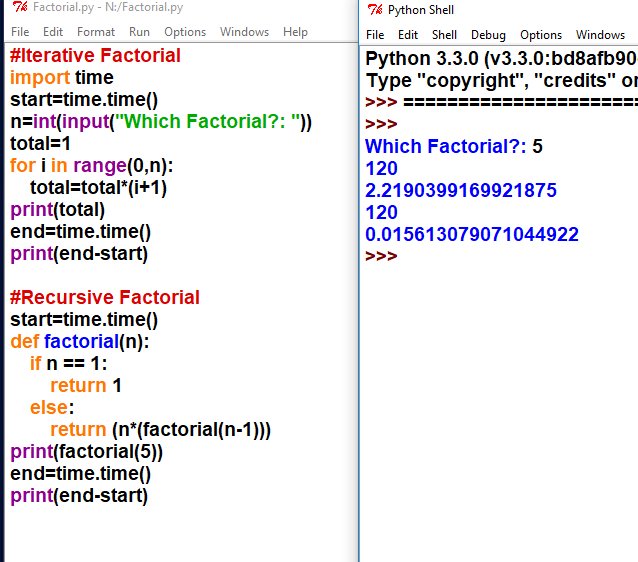
Task: Click the input 'Which Factorial?: ' code line
Action: (161, 121)
